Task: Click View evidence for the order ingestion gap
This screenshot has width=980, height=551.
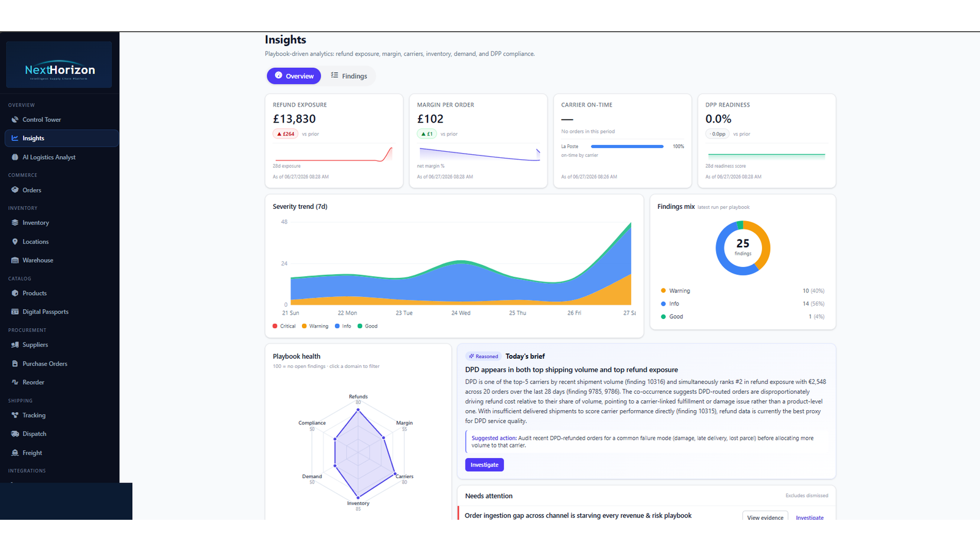Action: click(765, 517)
